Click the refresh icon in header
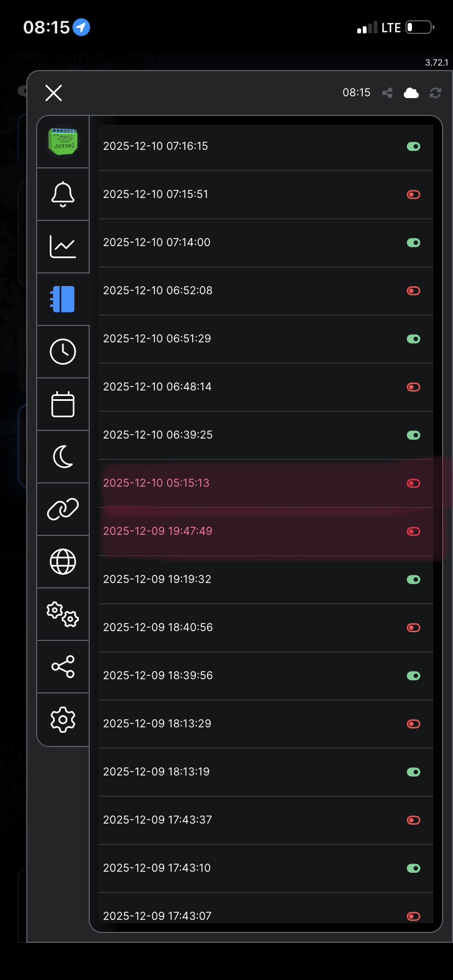The image size is (453, 980). click(x=435, y=93)
